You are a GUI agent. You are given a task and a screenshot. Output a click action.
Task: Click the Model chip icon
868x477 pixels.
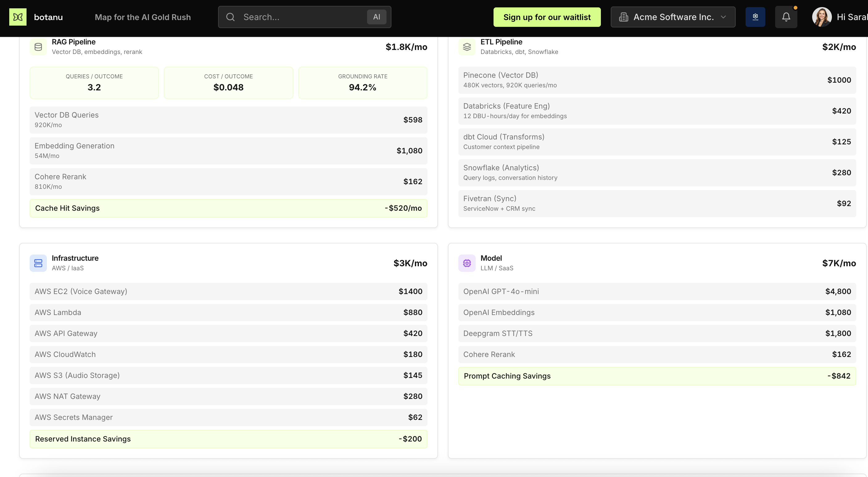click(467, 263)
